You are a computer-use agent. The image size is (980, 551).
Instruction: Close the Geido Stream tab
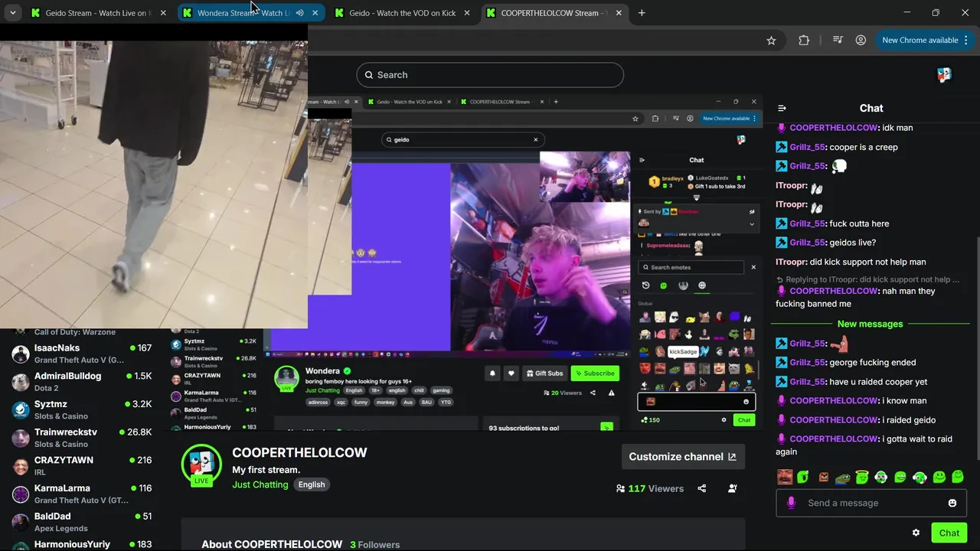tap(163, 13)
